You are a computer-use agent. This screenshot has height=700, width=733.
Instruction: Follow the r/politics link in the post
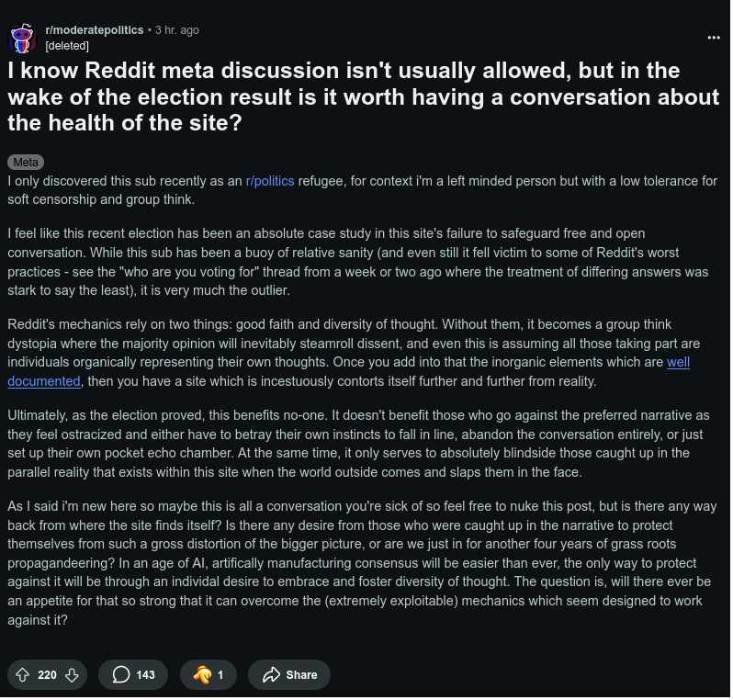click(x=270, y=181)
